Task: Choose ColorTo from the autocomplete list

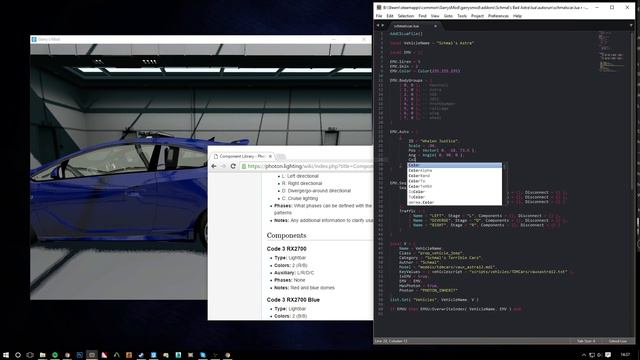Action: pyautogui.click(x=455, y=181)
